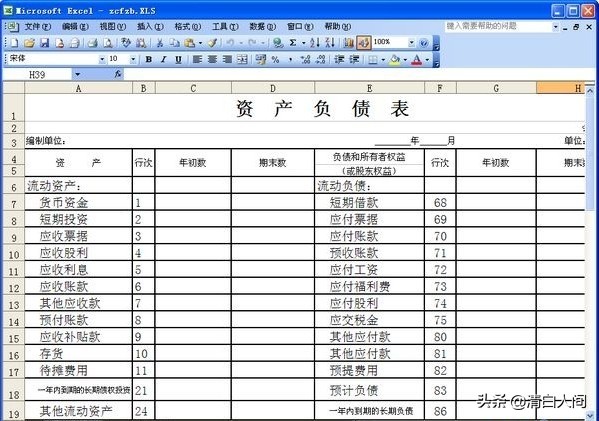Open Print Preview from the toolbar

pos(108,43)
